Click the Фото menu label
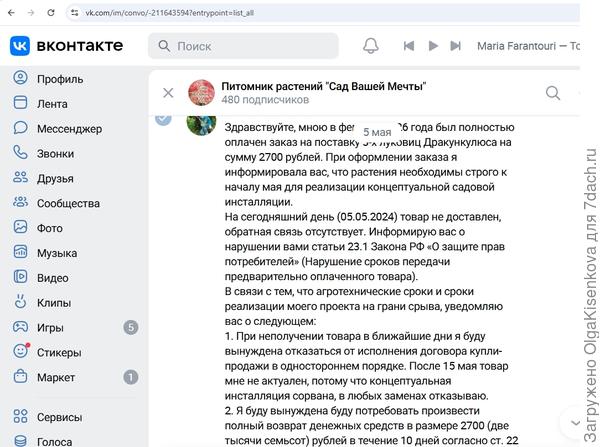Screen dimensions: 600x447 [x=50, y=228]
